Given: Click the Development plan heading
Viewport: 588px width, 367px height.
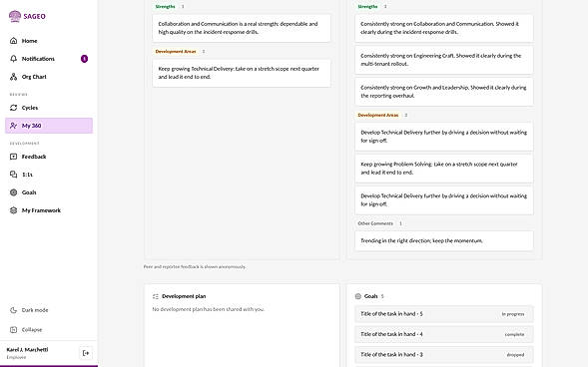Looking at the screenshot, I should click(184, 296).
